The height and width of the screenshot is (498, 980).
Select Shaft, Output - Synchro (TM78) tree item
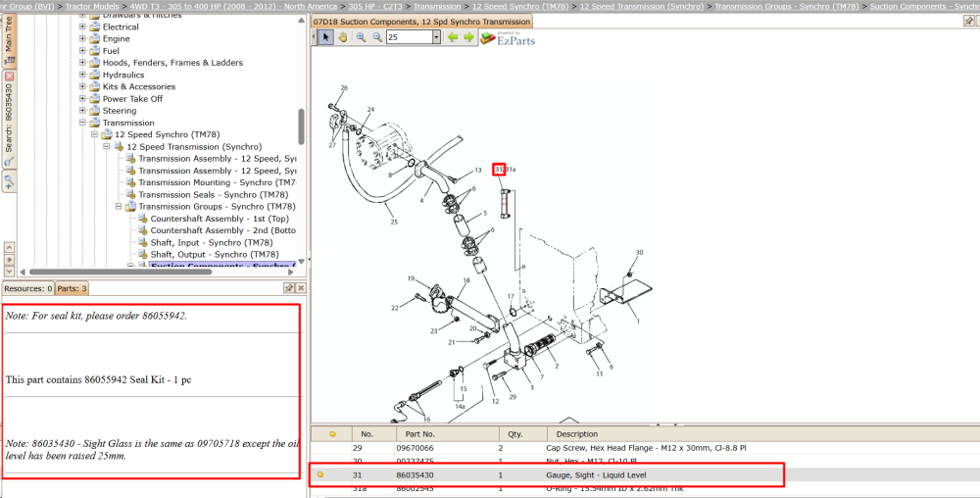pyautogui.click(x=215, y=254)
